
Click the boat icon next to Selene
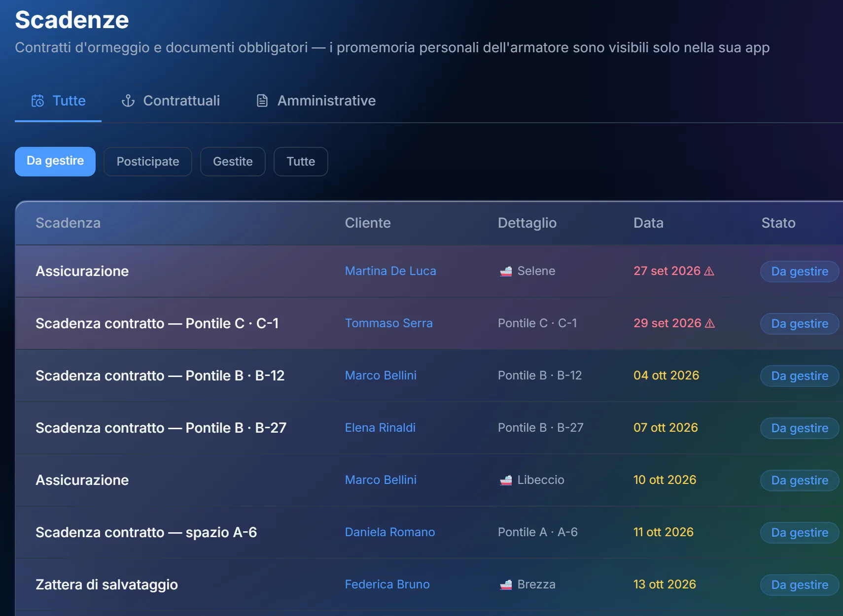pos(506,272)
